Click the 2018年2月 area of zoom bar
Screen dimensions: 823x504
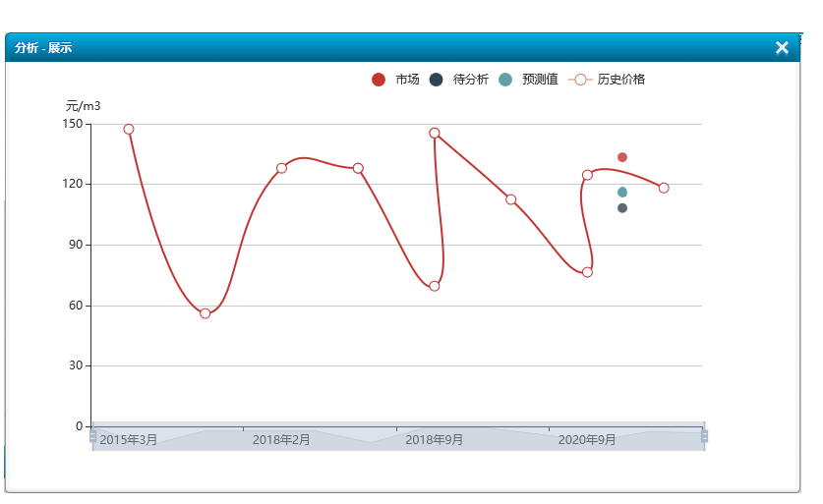tap(281, 440)
